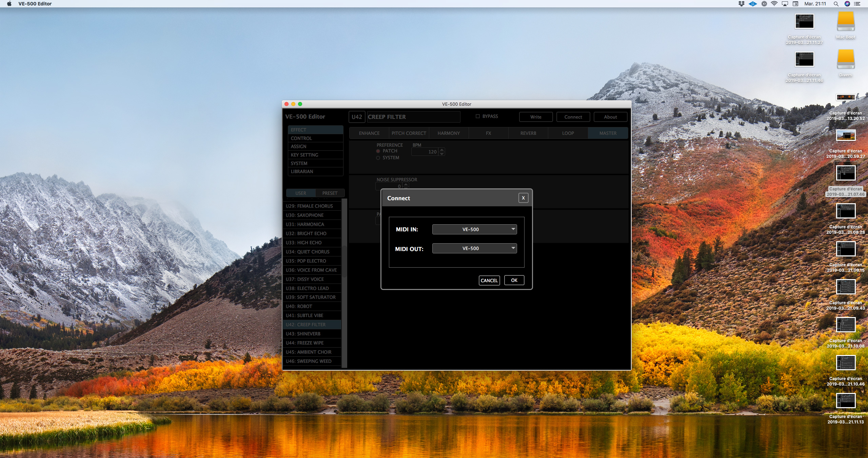868x458 pixels.
Task: Open the Notification Center icon
Action: click(857, 4)
